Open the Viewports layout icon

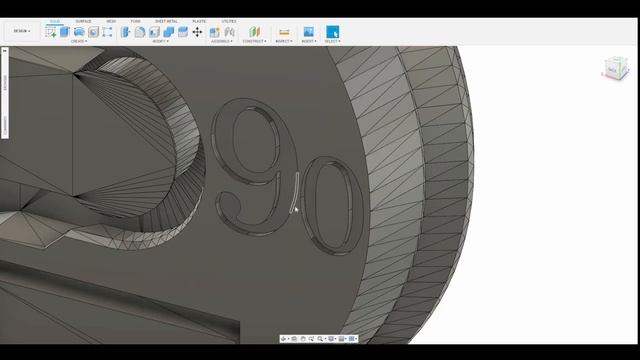coord(352,339)
